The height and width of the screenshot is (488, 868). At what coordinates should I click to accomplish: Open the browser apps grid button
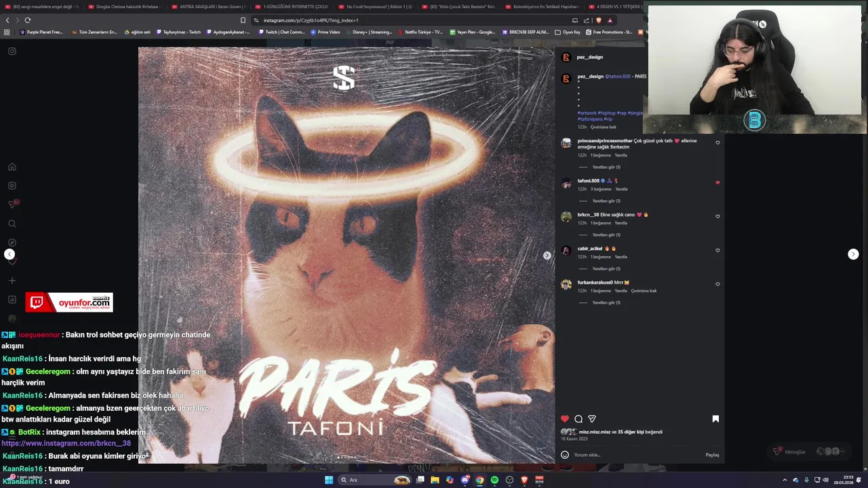(x=7, y=32)
